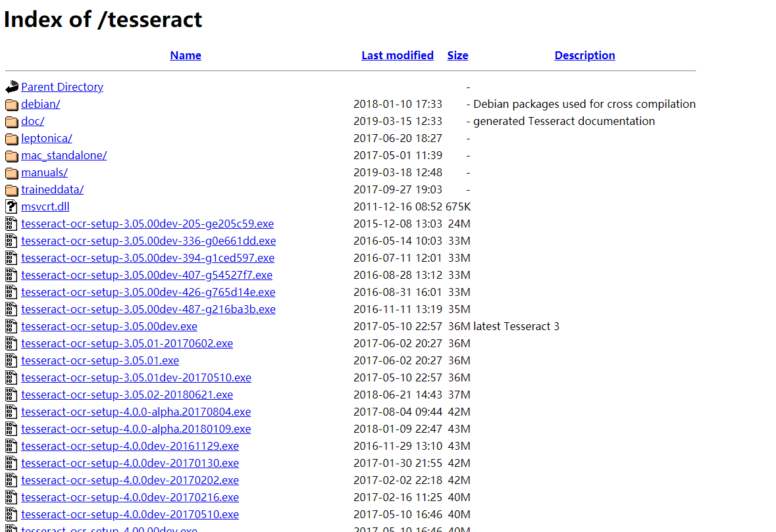Viewport: 776px width, 532px height.
Task: Download tesseract-ocr-setup-3.05.00dev-426-g765d14e.exe
Action: (149, 292)
